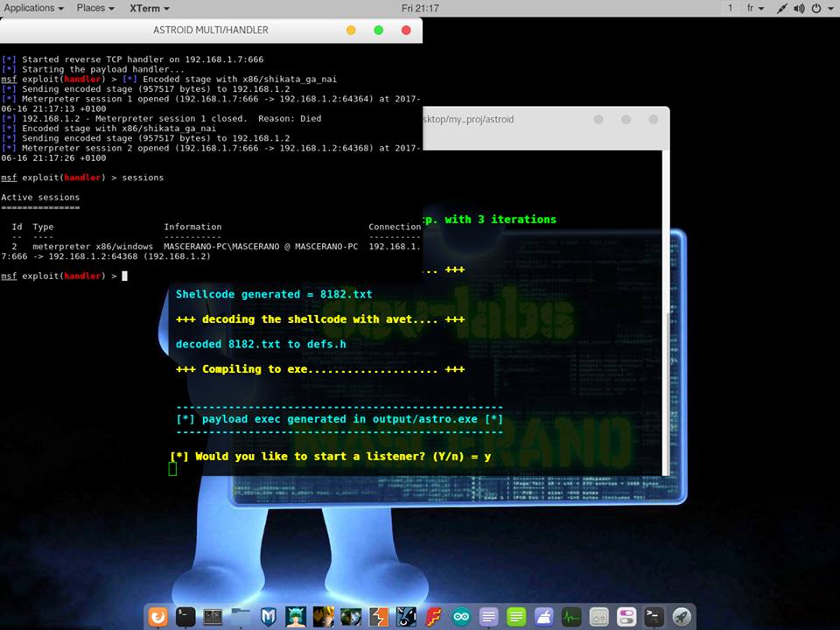Open the purple text editor dock icon
Screen dimensions: 840x630
point(488,617)
